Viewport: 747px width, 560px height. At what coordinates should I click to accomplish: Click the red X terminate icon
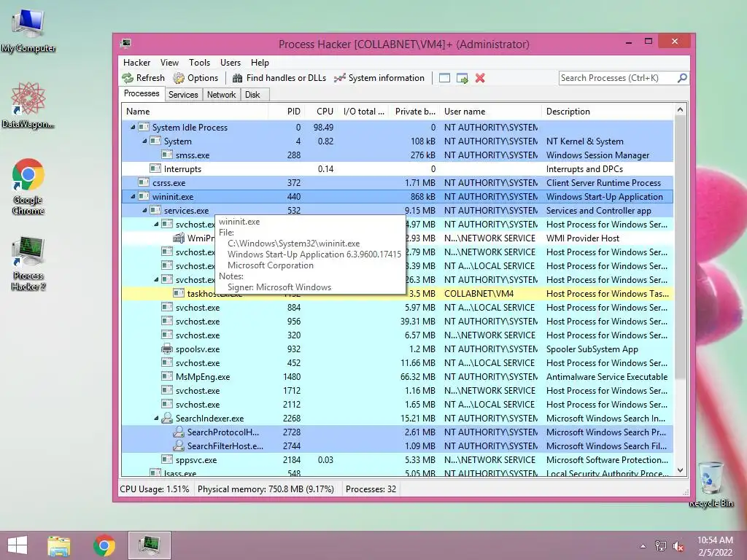(480, 78)
